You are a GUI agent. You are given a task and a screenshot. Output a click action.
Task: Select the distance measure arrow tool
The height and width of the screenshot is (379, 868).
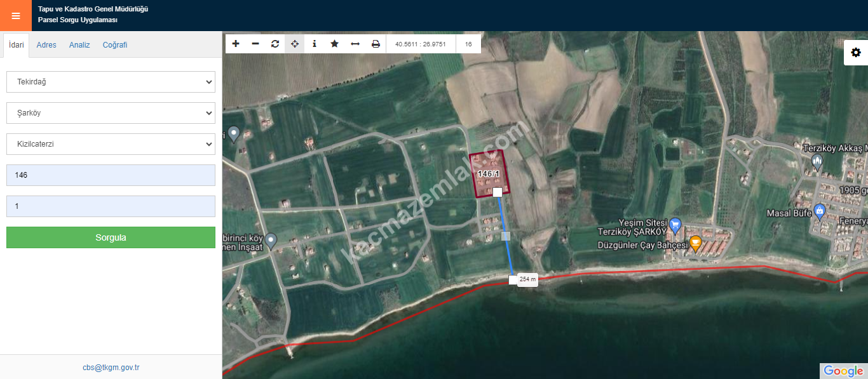tap(355, 44)
